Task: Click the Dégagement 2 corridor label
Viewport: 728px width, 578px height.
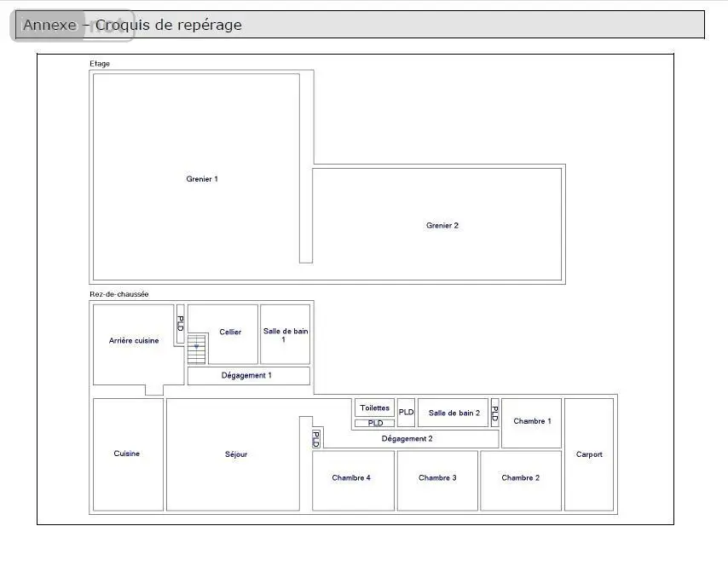Action: 407,439
